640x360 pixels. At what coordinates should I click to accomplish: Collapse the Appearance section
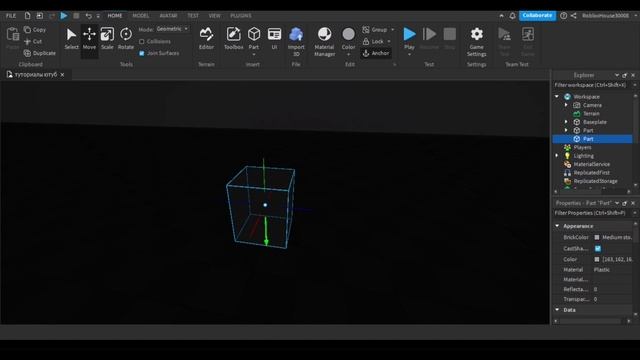(557, 226)
